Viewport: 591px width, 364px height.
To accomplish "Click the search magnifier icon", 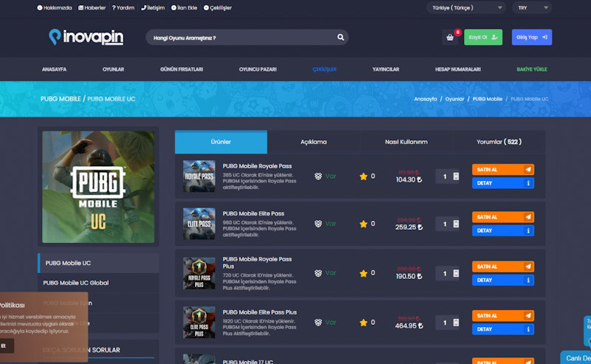I will click(341, 38).
